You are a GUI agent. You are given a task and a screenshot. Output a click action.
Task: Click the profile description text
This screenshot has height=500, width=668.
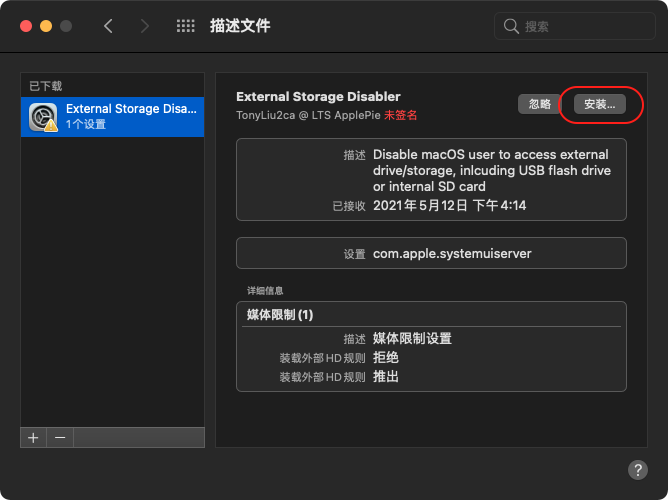tap(491, 171)
